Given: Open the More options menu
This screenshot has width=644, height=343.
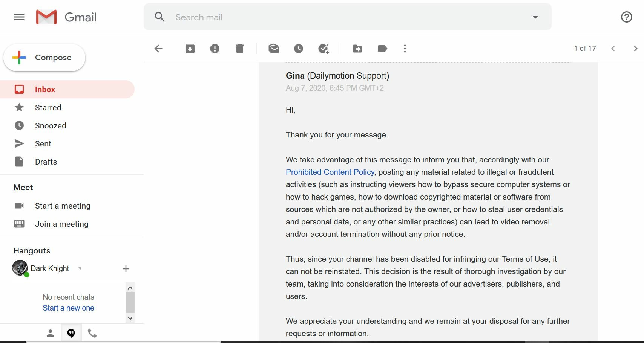Looking at the screenshot, I should coord(405,49).
